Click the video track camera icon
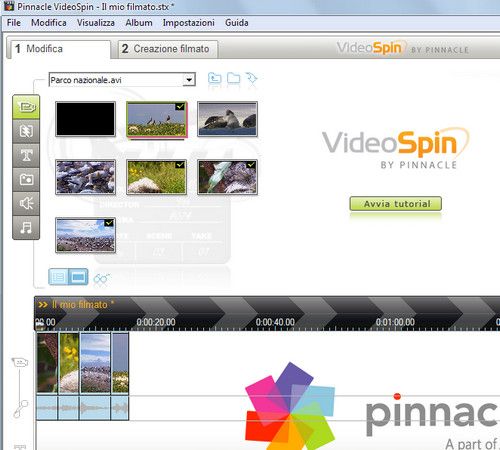 pyautogui.click(x=20, y=362)
